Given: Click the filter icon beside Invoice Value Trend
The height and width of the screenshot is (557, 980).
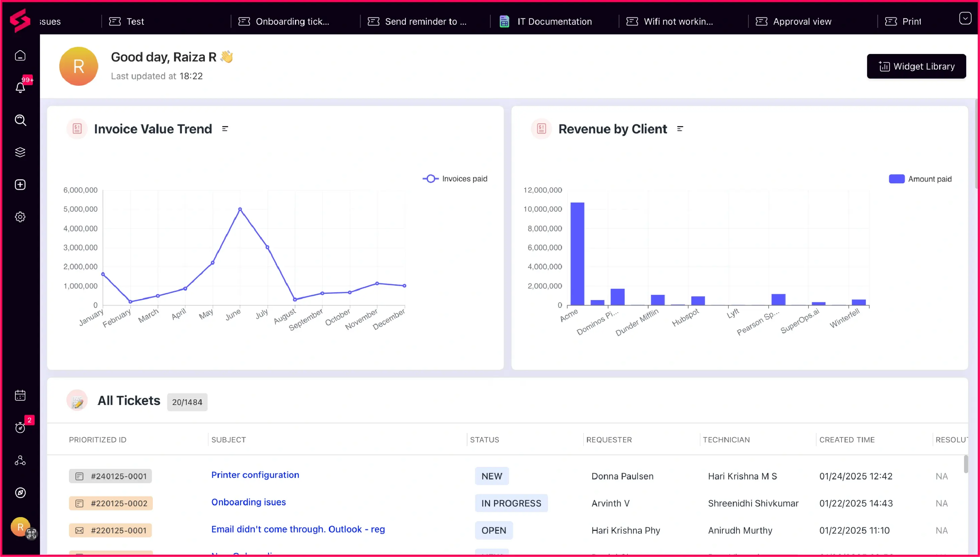Looking at the screenshot, I should pyautogui.click(x=225, y=128).
